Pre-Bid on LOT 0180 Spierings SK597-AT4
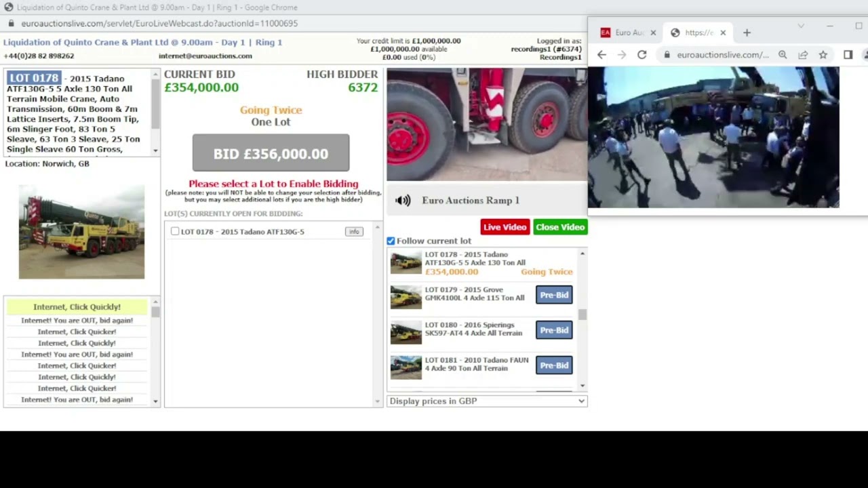868x488 pixels. coord(554,330)
